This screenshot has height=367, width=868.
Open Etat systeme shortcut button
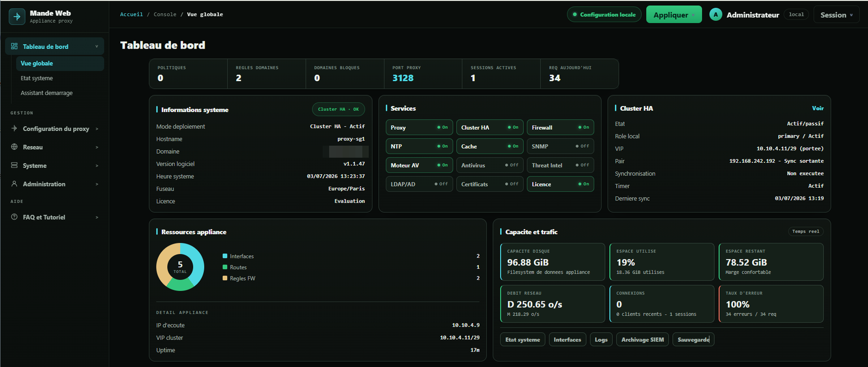522,340
